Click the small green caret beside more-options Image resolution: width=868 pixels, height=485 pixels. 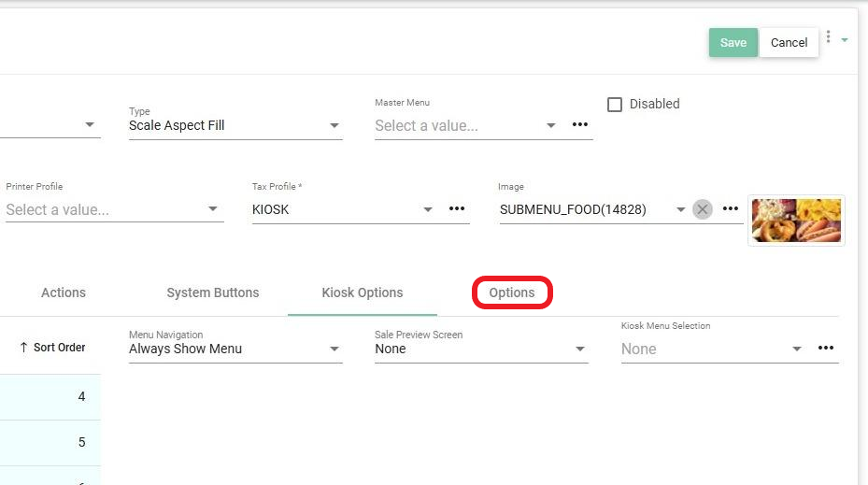pos(845,40)
